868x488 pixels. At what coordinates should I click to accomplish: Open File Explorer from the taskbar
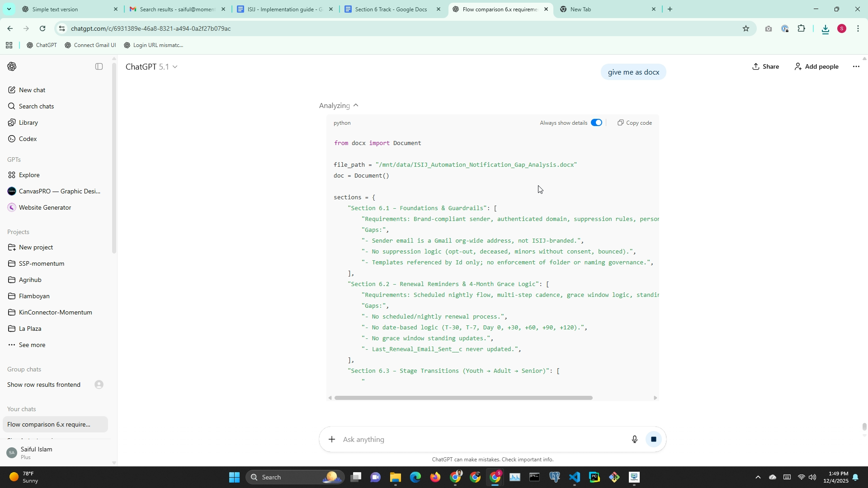[395, 477]
